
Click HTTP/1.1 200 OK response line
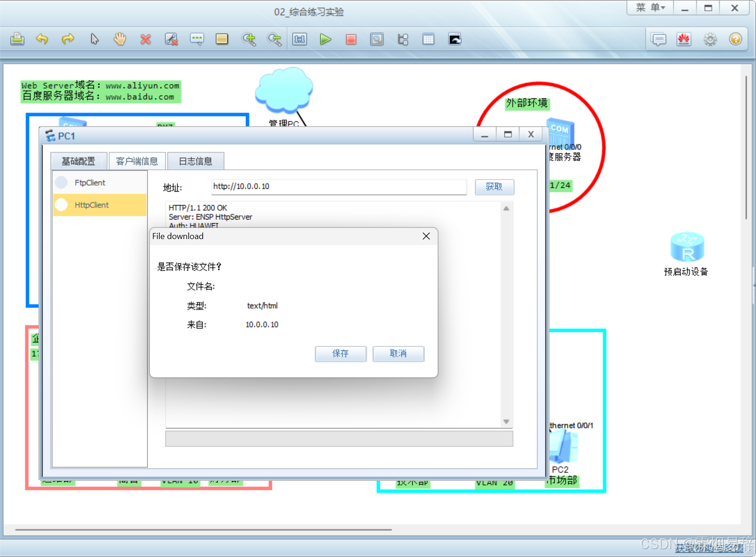(x=198, y=208)
